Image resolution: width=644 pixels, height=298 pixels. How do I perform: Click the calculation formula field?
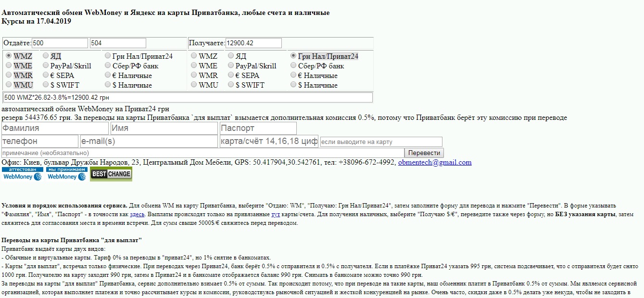click(188, 97)
